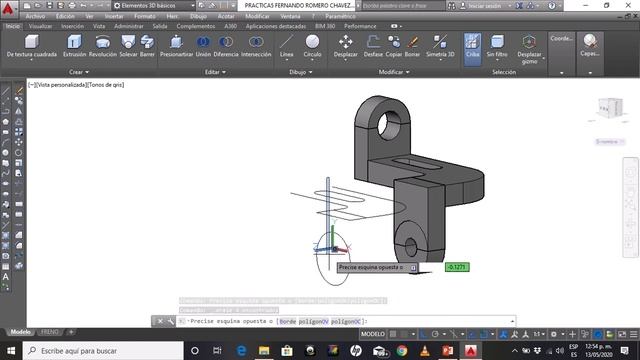Apply the Unión solid operation

coord(203,46)
